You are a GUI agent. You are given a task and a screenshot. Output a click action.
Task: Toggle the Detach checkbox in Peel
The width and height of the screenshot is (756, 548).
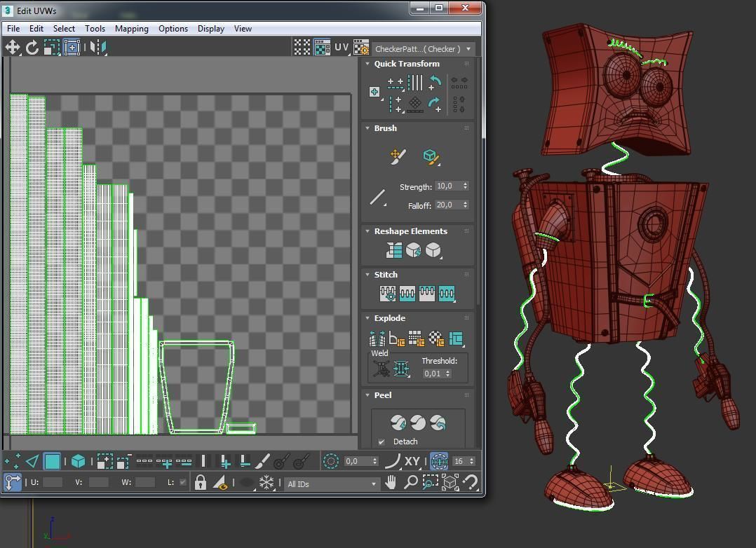point(382,441)
